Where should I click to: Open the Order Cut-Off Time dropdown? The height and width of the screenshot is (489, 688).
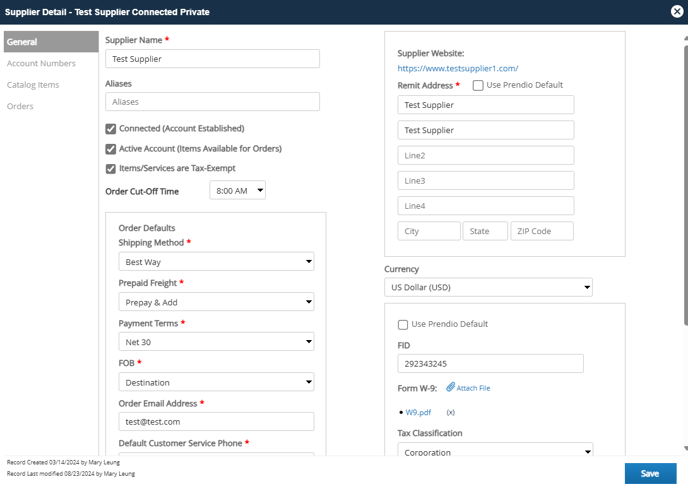click(x=237, y=191)
